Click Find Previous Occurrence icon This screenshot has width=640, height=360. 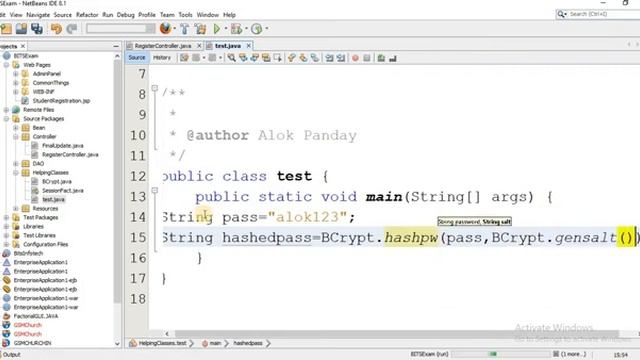tap(243, 58)
